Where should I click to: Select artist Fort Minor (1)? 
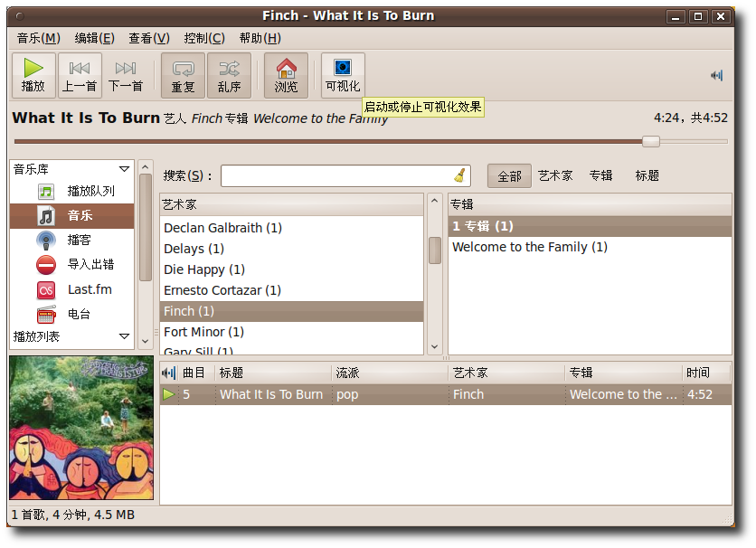click(292, 332)
